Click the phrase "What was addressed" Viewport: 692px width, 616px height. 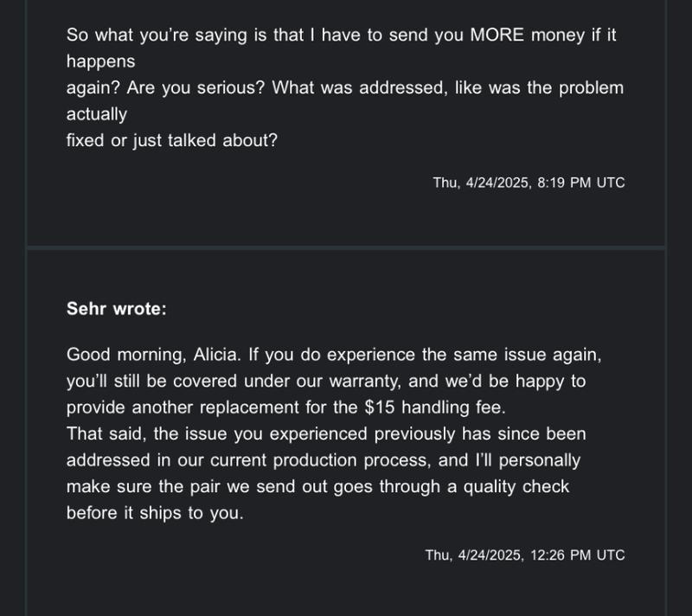click(346, 88)
